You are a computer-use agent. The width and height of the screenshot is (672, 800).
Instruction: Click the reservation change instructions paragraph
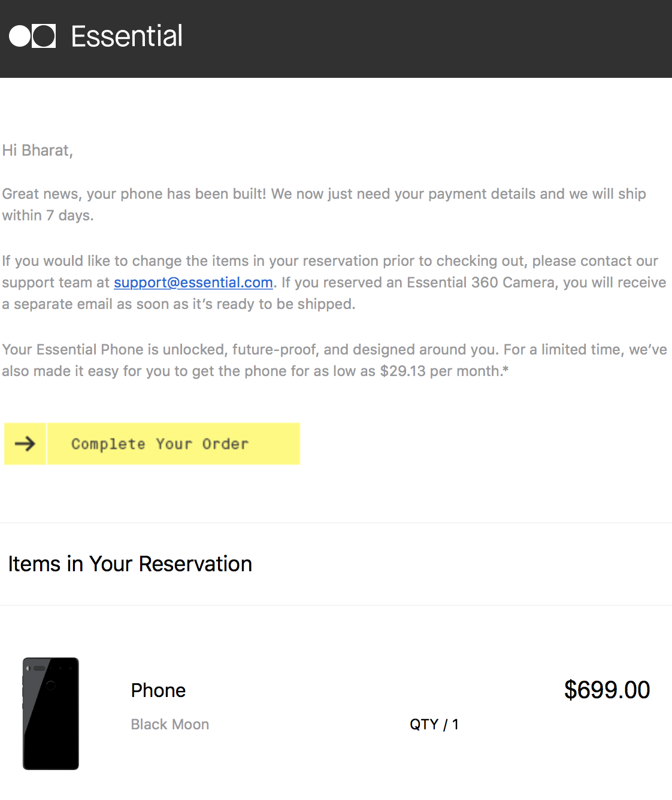click(329, 261)
